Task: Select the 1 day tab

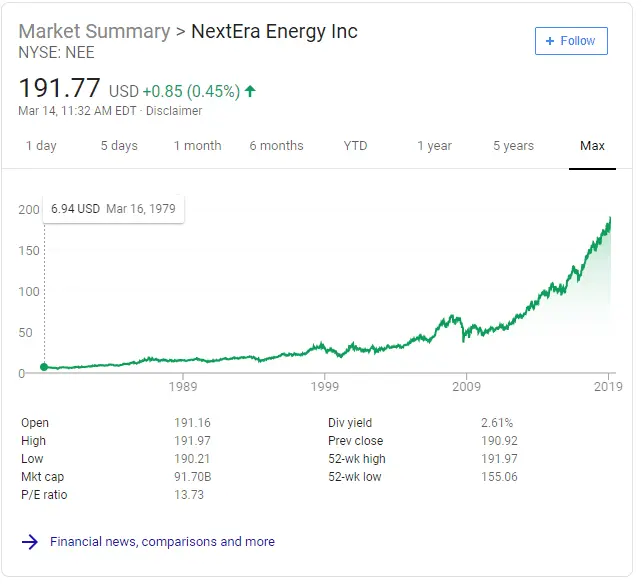Action: 41,146
